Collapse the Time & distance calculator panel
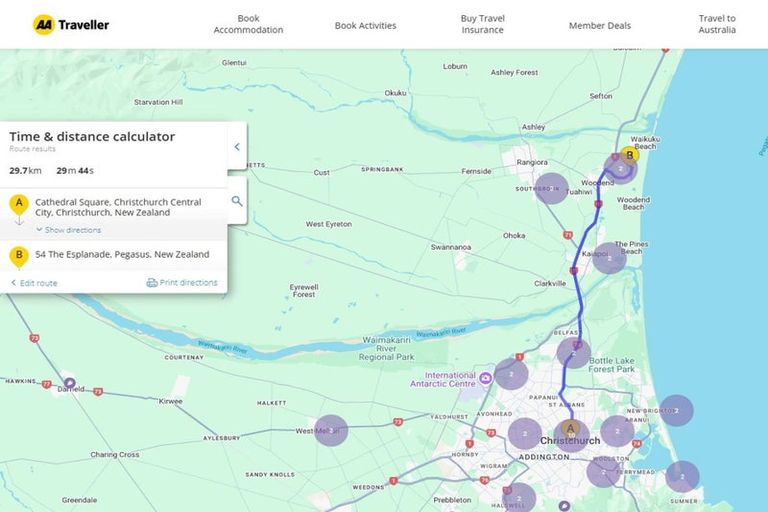The width and height of the screenshot is (768, 512). [x=237, y=147]
